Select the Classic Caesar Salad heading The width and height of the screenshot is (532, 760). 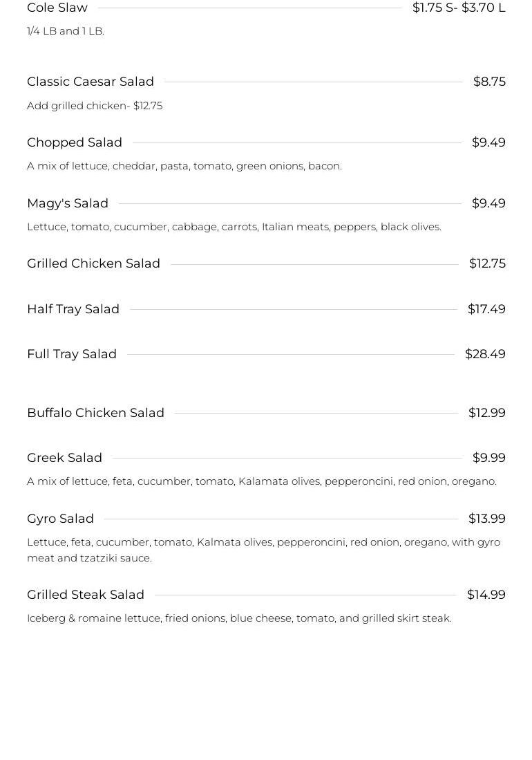point(91,82)
